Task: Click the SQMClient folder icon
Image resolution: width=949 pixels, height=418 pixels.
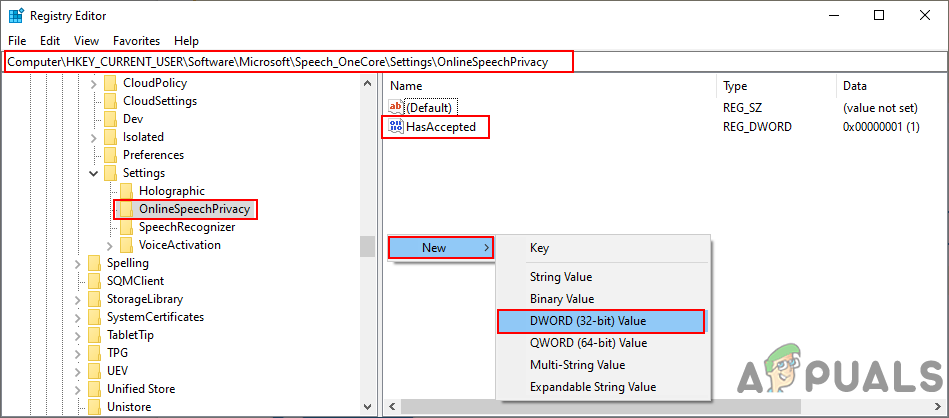Action: tap(94, 281)
